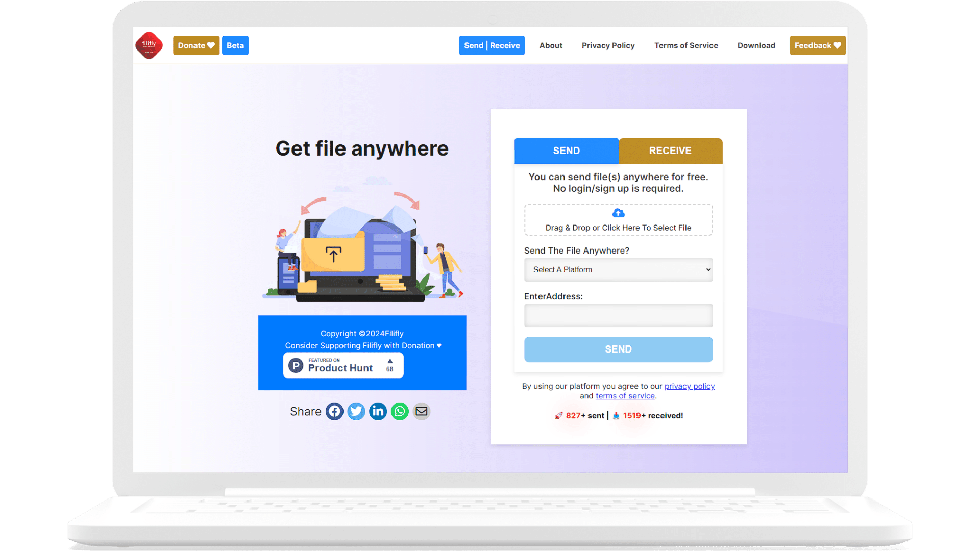980x551 pixels.
Task: Switch to the SEND tab
Action: click(x=566, y=151)
